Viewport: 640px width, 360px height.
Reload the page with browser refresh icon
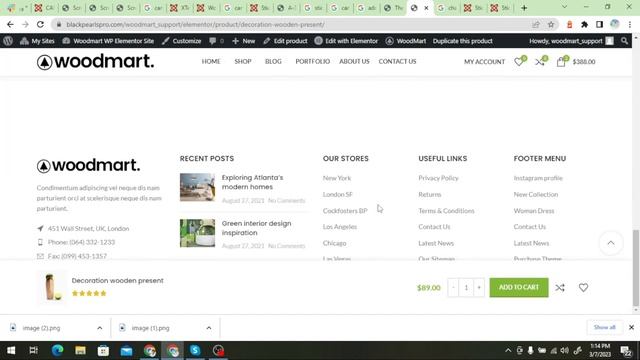point(40,24)
